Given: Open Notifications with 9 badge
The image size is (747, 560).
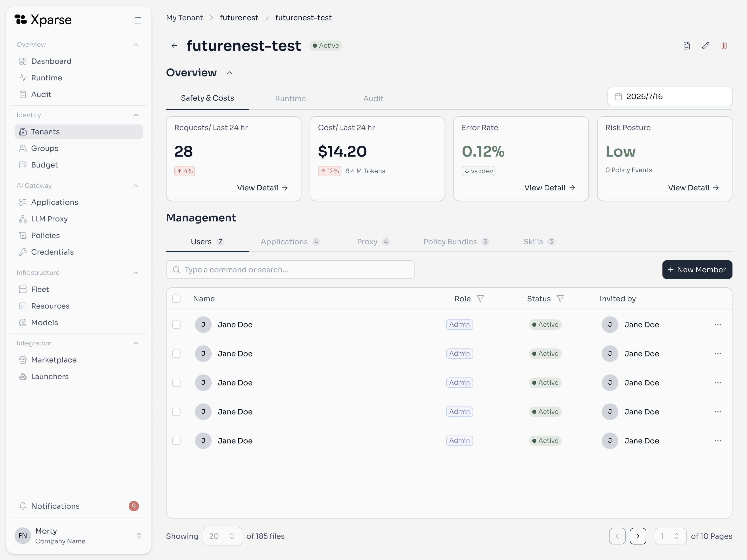Looking at the screenshot, I should [x=79, y=506].
